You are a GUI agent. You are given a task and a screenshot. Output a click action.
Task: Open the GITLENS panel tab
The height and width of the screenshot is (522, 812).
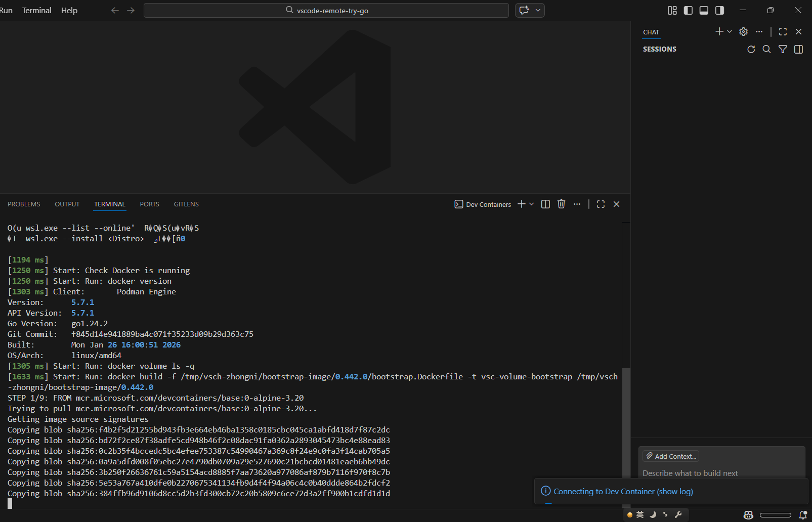click(186, 204)
